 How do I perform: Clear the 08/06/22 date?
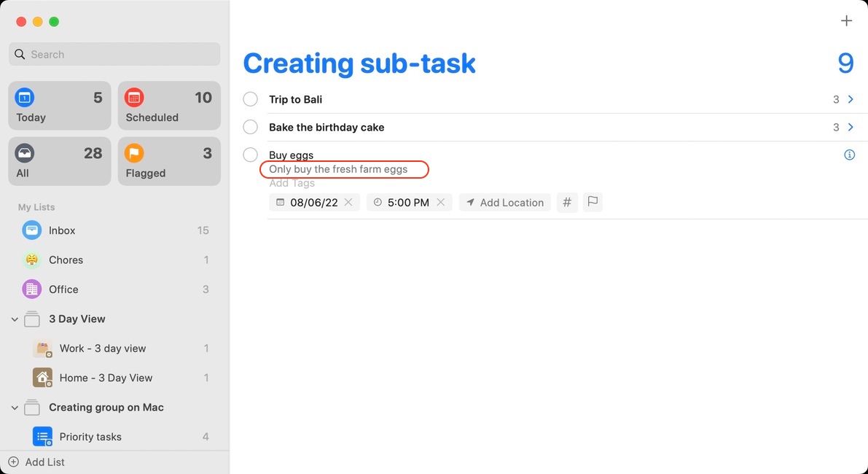tap(348, 203)
